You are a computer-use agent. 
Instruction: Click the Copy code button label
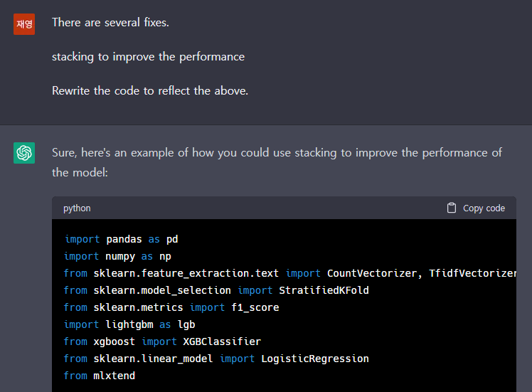tap(484, 208)
